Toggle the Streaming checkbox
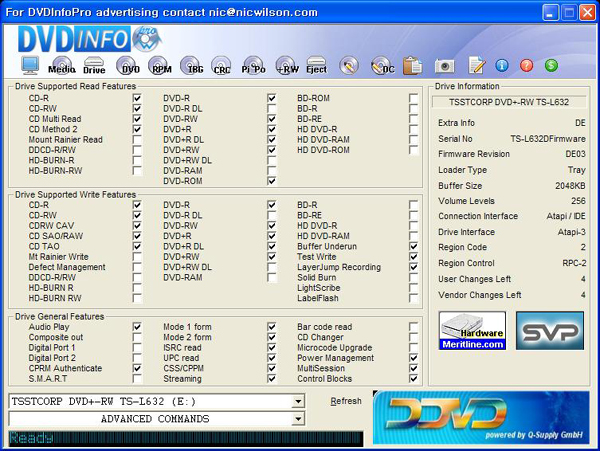 pos(271,378)
